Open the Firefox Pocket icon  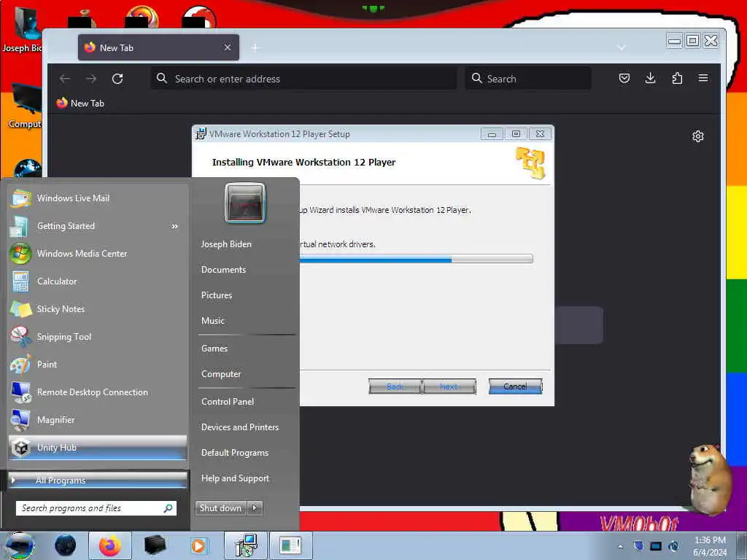pos(624,78)
